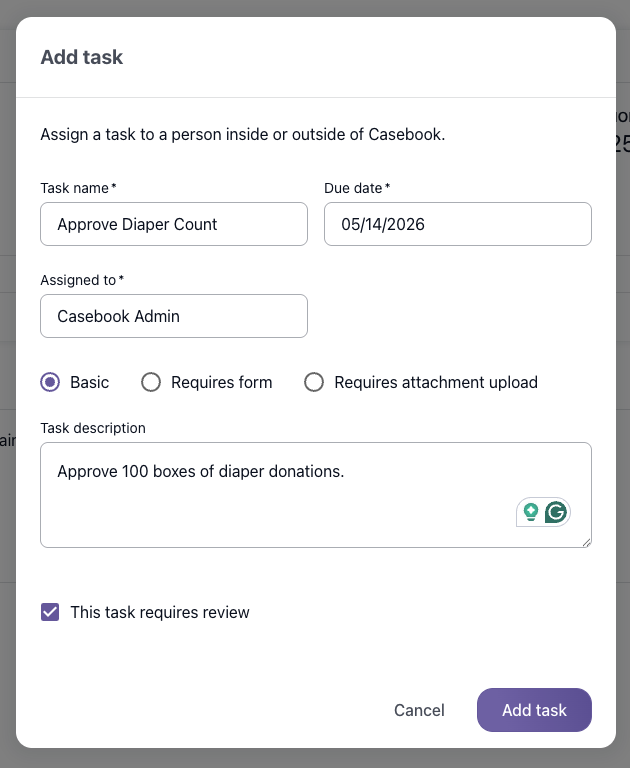Click the description box resize handle

(x=586, y=542)
